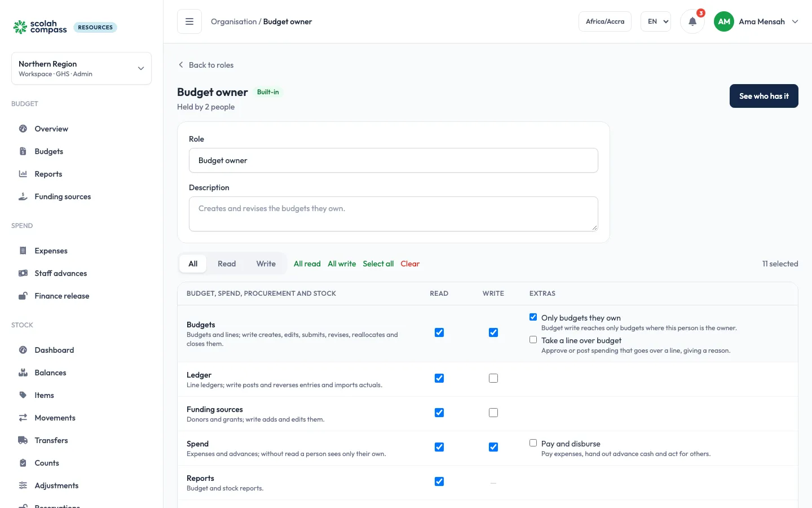Uncheck the Budgets read permission
The image size is (812, 508).
tap(439, 332)
